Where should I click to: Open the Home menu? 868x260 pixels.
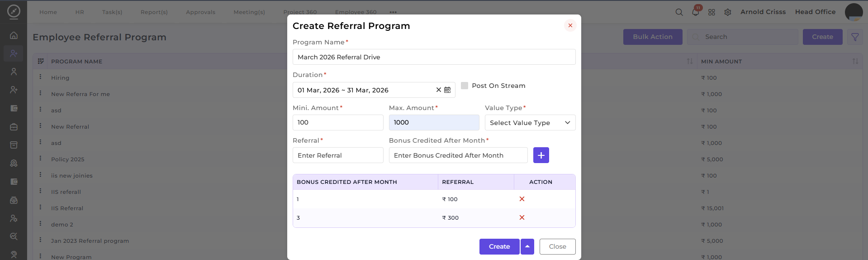(48, 12)
